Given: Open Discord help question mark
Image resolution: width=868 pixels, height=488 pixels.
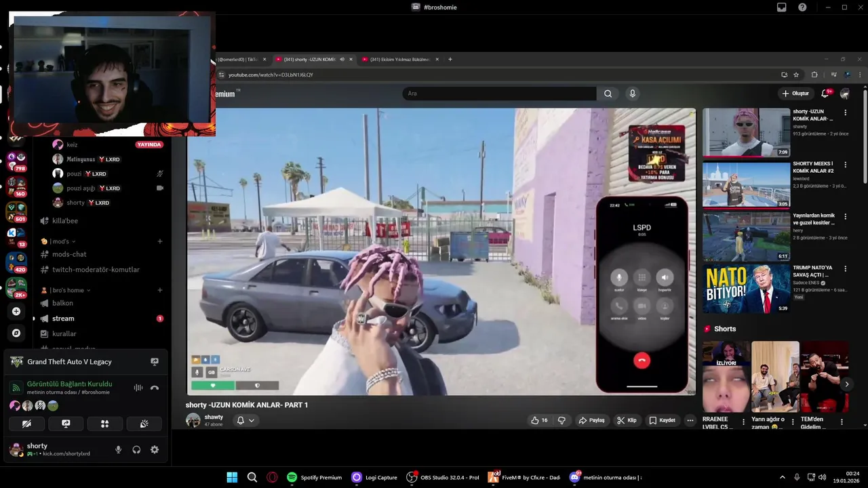Looking at the screenshot, I should [x=802, y=7].
